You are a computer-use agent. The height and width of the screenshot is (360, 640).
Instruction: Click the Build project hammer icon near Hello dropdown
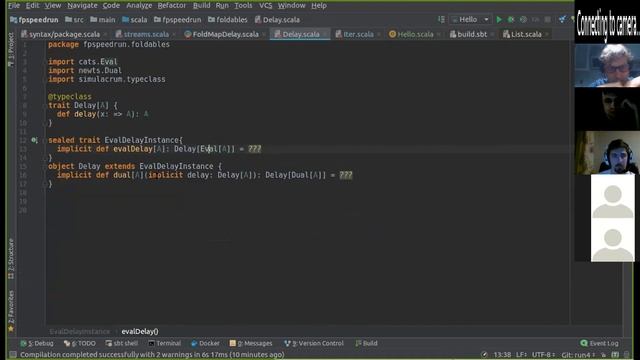(x=441, y=20)
